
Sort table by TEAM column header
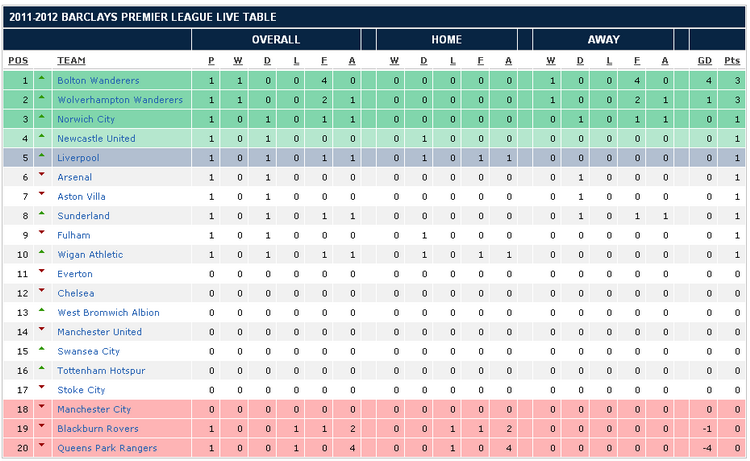(x=71, y=61)
